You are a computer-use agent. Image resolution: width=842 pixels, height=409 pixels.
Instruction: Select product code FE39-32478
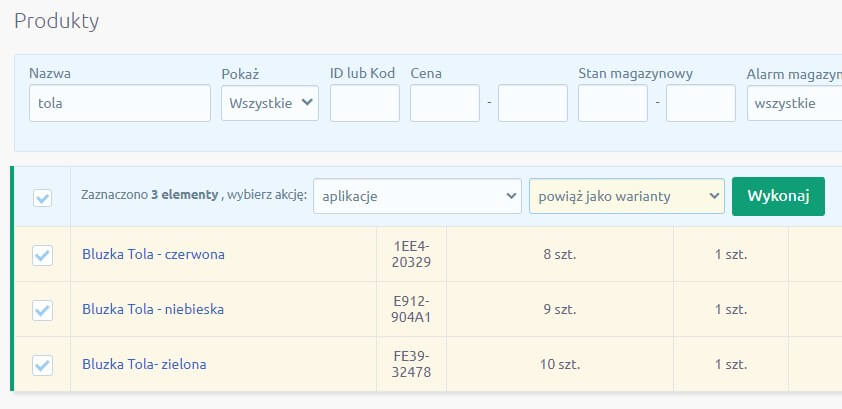pyautogui.click(x=412, y=364)
